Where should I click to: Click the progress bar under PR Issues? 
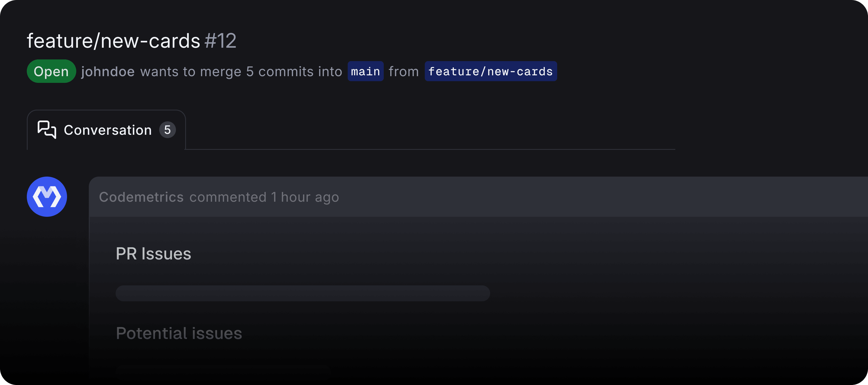[302, 293]
